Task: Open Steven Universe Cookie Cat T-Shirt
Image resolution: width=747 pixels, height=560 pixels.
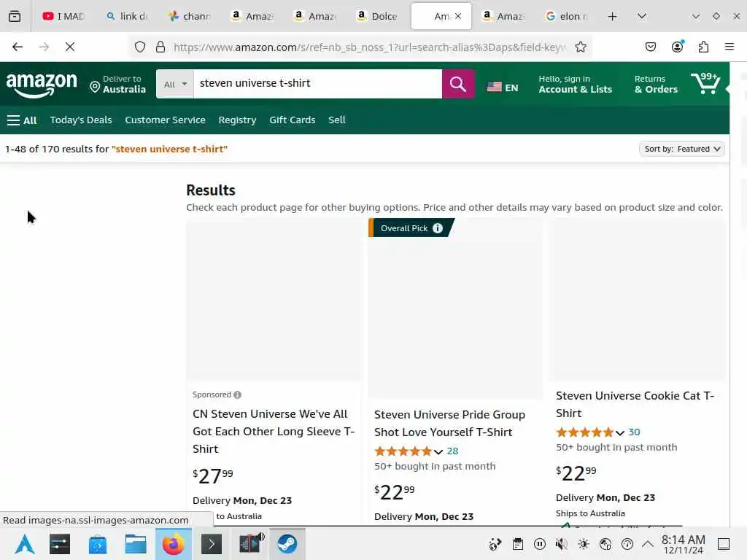Action: [635, 404]
